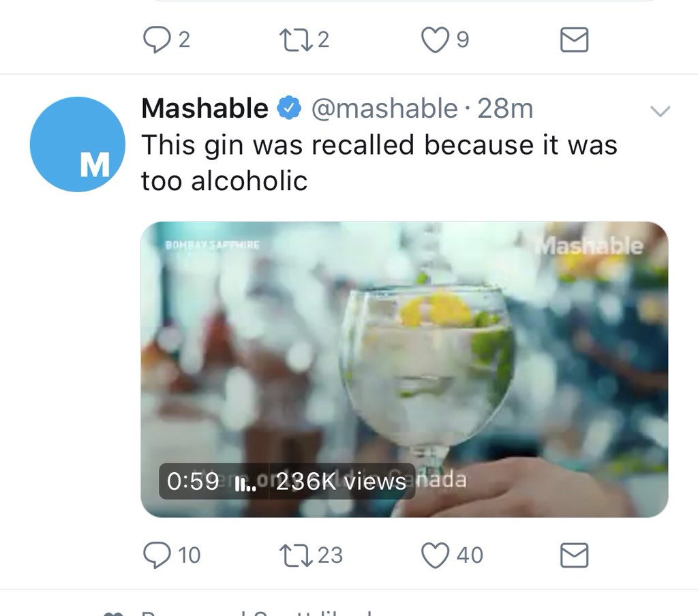Play the gin glass video
Screen dimensions: 698x616
[x=404, y=369]
